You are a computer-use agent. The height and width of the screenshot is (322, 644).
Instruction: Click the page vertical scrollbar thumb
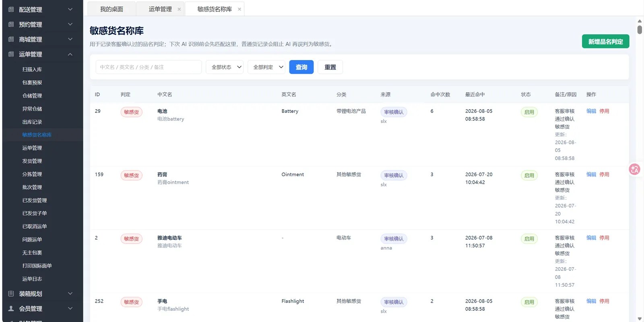[x=640, y=30]
